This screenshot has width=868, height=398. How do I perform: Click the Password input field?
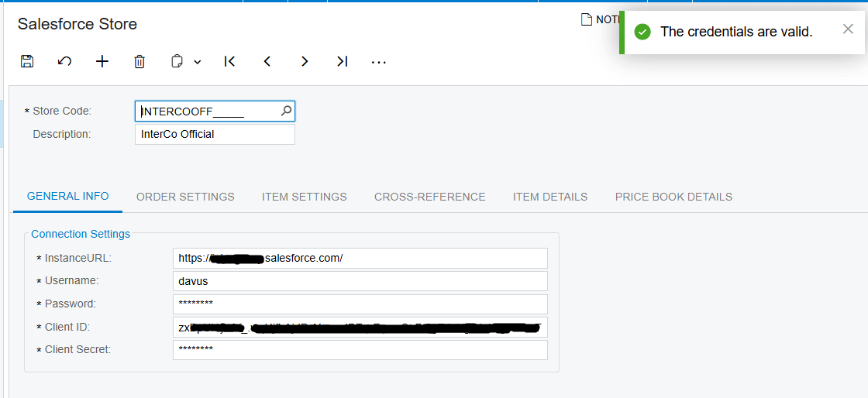(x=360, y=304)
